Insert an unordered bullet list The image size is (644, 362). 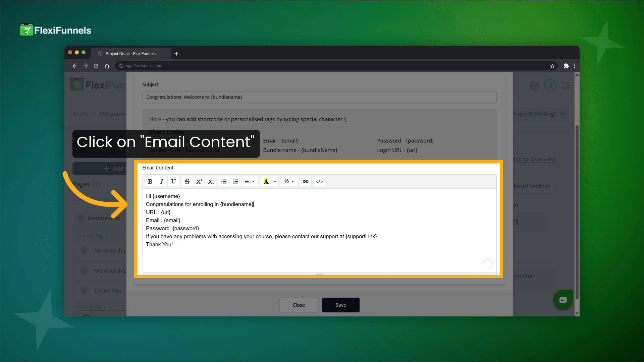pyautogui.click(x=224, y=181)
